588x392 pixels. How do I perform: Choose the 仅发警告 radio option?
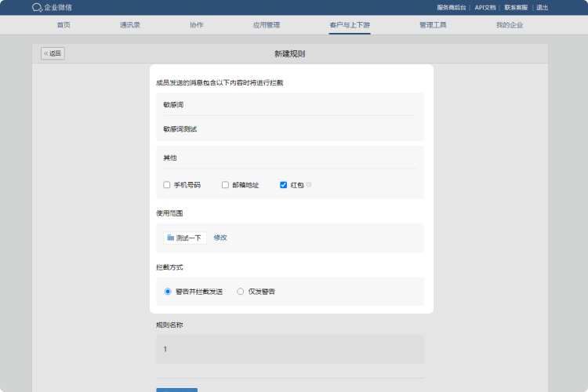pos(241,292)
